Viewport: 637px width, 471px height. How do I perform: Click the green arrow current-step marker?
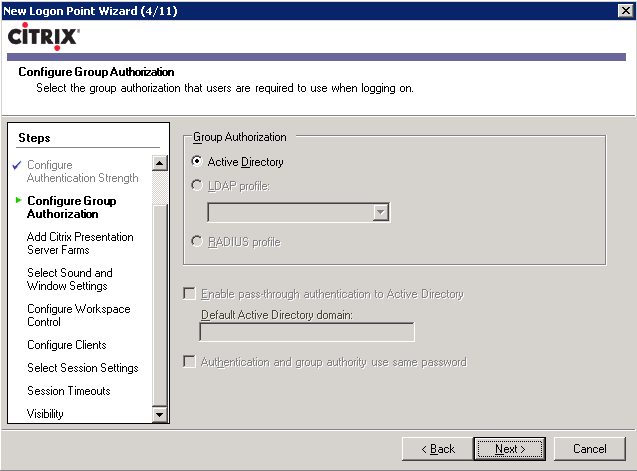18,200
